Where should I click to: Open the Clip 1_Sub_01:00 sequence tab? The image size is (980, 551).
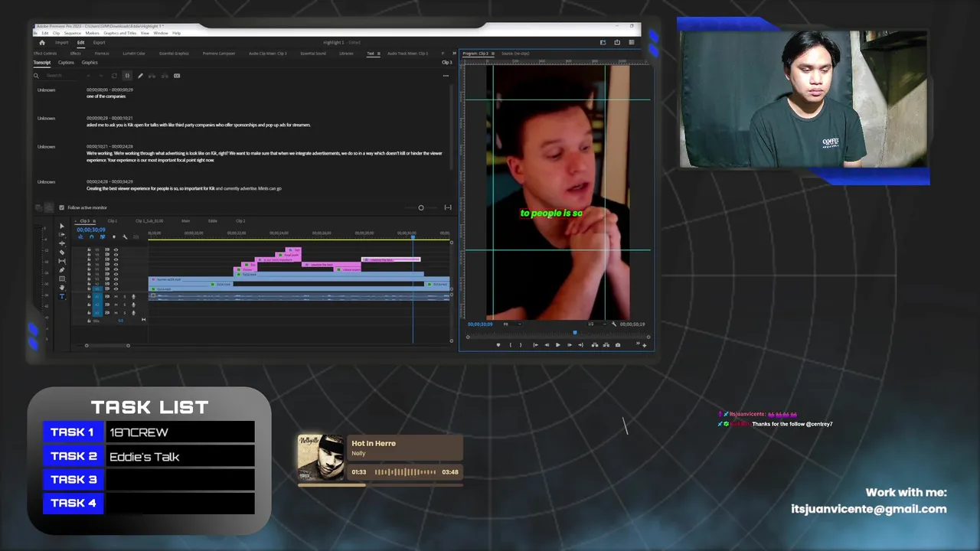pyautogui.click(x=149, y=221)
